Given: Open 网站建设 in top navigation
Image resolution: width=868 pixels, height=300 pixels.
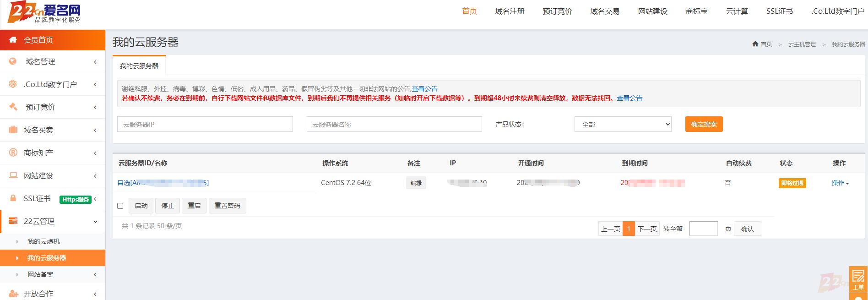Looking at the screenshot, I should [652, 11].
